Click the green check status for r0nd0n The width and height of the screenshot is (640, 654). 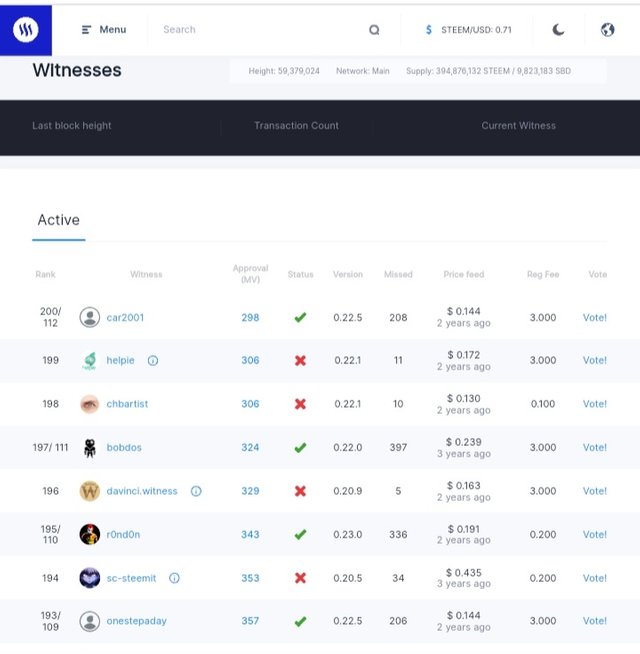click(x=300, y=535)
